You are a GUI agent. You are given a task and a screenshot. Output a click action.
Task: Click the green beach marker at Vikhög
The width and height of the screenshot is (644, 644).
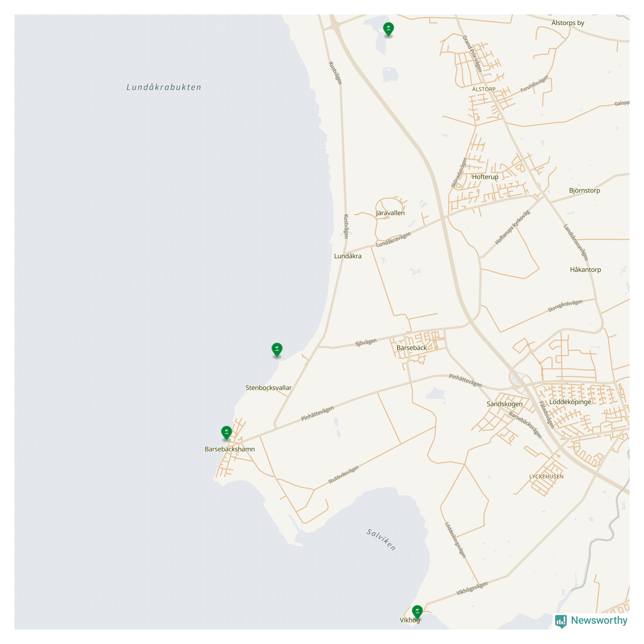417,612
